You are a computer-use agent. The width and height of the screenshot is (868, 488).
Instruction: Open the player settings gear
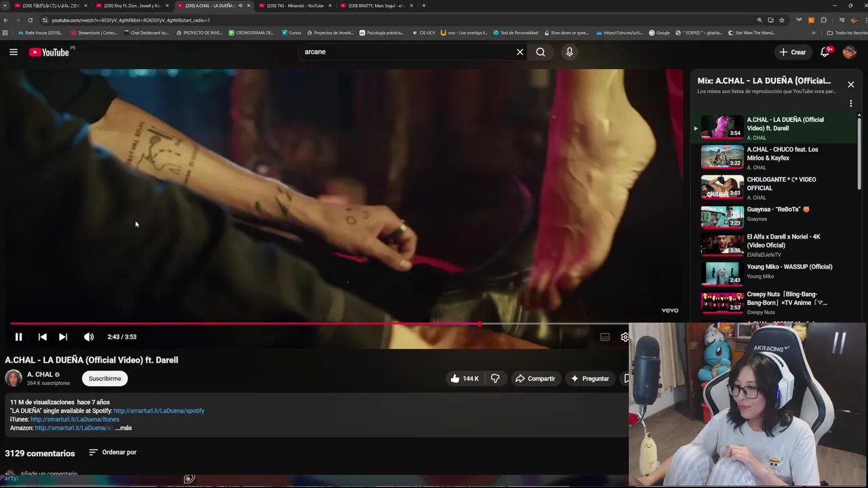pos(625,337)
